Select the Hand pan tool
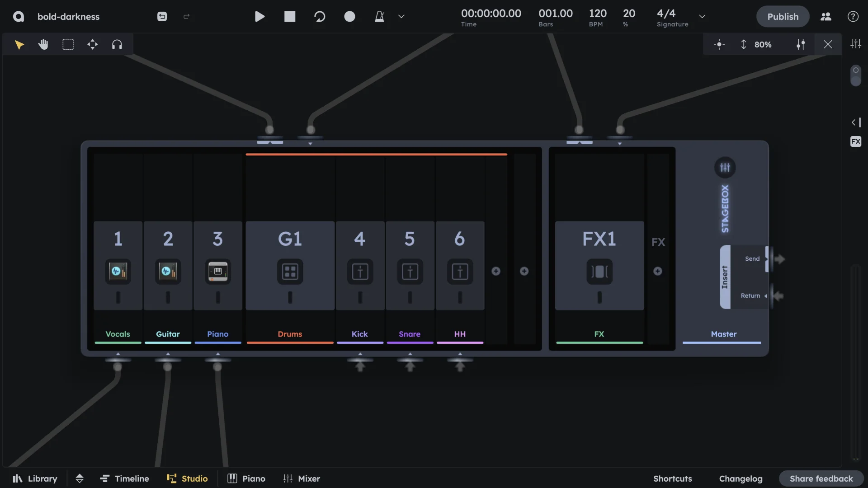The image size is (868, 488). (43, 44)
